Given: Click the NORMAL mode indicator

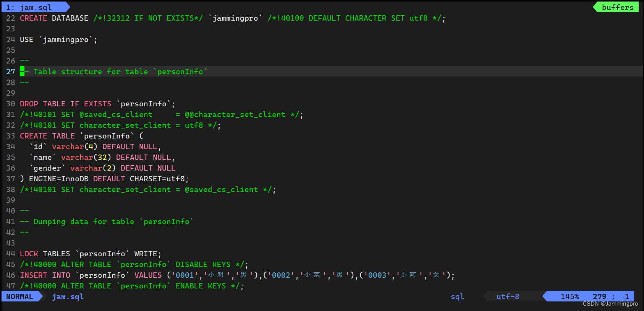Looking at the screenshot, I should 19,296.
